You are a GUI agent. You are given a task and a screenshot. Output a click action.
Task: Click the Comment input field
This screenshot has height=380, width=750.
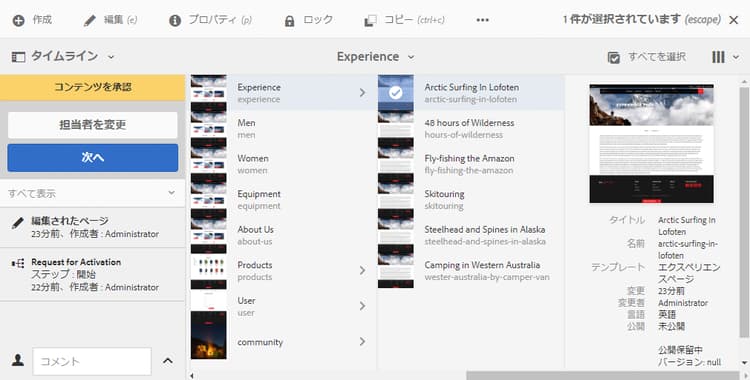(92, 361)
